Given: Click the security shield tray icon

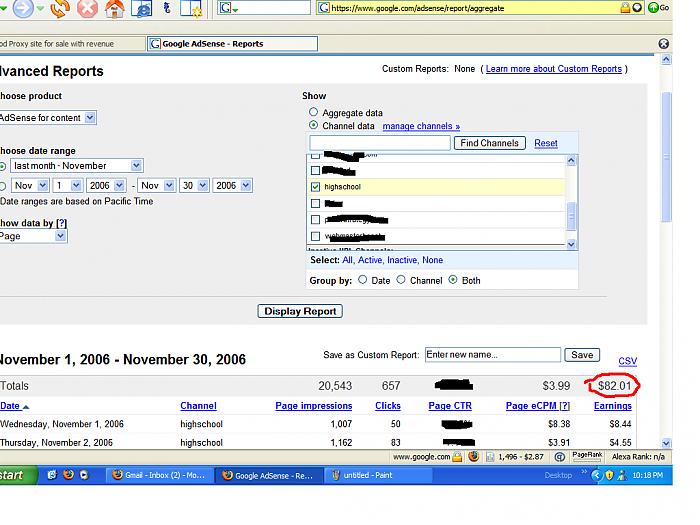Looking at the screenshot, I should [x=609, y=475].
